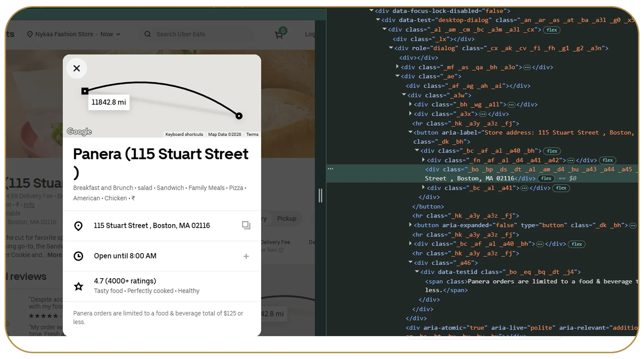The height and width of the screenshot is (359, 644).
Task: Select the div class="_lx" DOM row
Action: click(433, 39)
